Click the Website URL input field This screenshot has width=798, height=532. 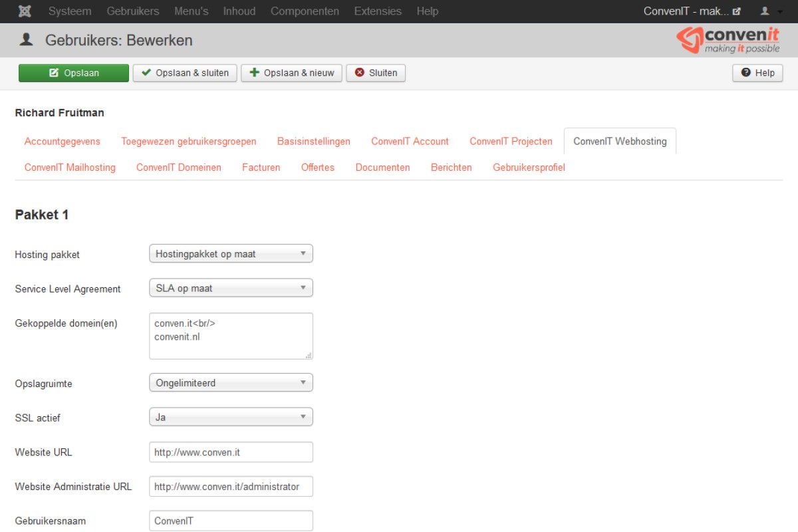[x=231, y=452]
